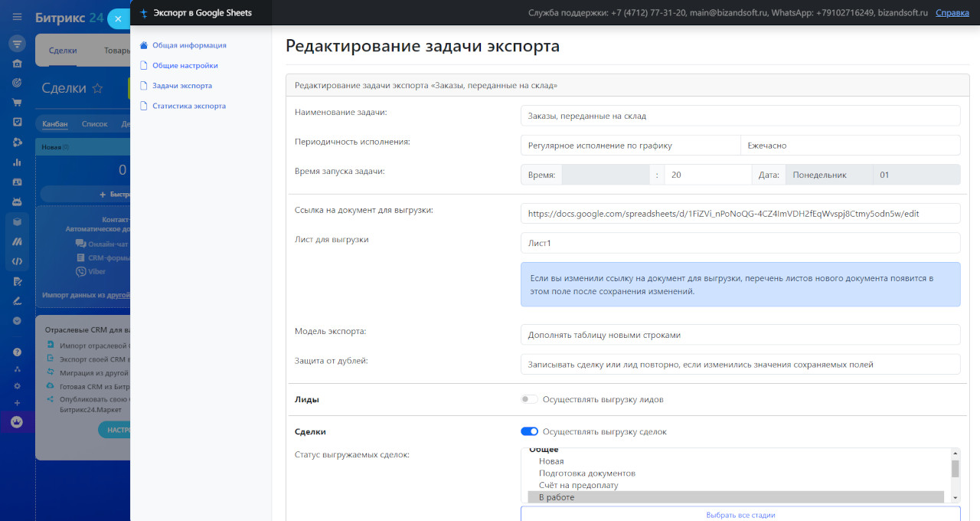Click the star favorite icon next to Сделки
This screenshot has height=521, width=980.
(97, 88)
